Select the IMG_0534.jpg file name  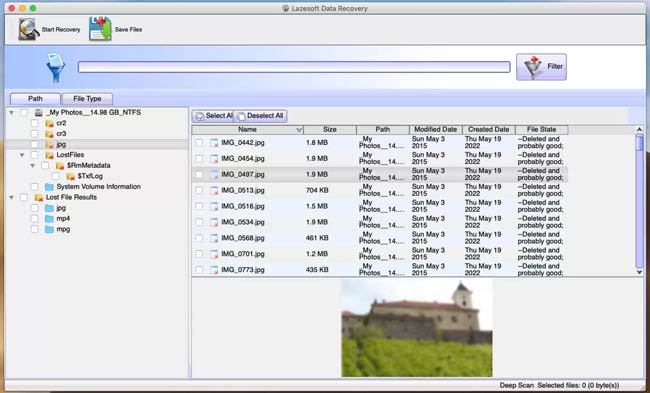[x=243, y=222]
